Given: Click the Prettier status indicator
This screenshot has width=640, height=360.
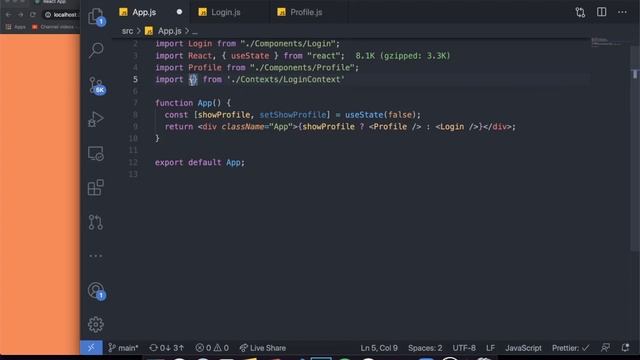Looking at the screenshot, I should tap(570, 348).
